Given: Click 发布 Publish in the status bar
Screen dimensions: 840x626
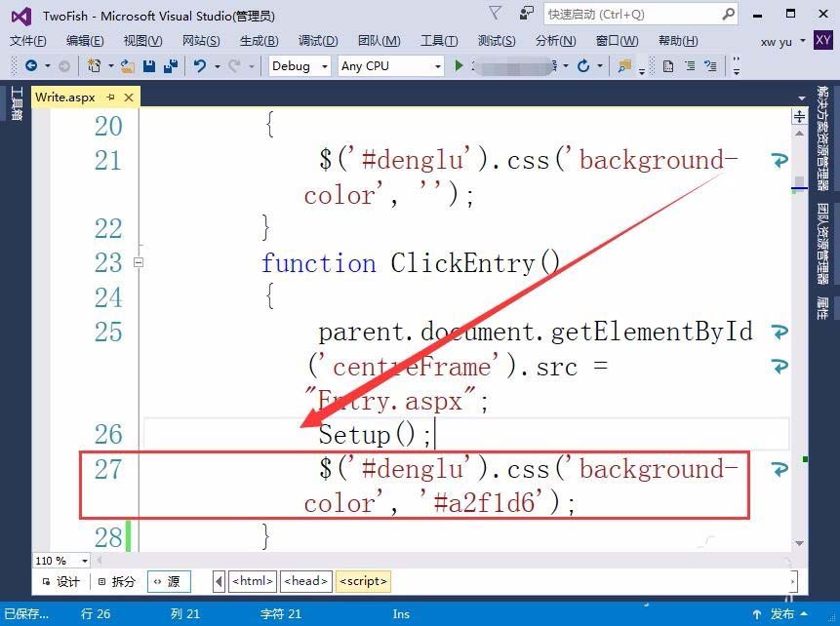Looking at the screenshot, I should [x=783, y=614].
